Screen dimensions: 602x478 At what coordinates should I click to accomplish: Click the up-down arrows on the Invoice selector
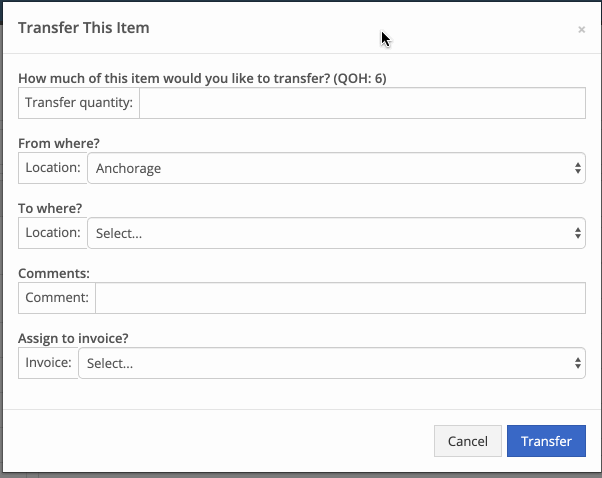click(x=578, y=363)
